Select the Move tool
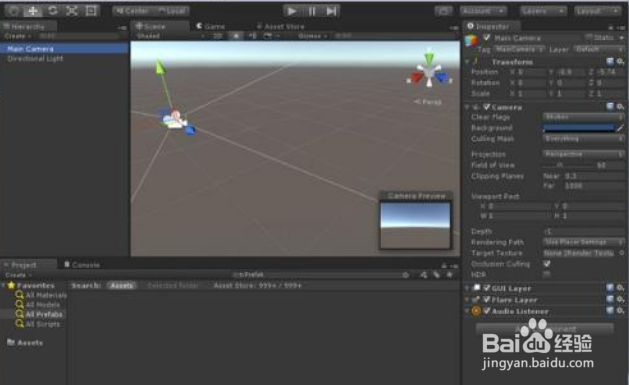 (33, 11)
